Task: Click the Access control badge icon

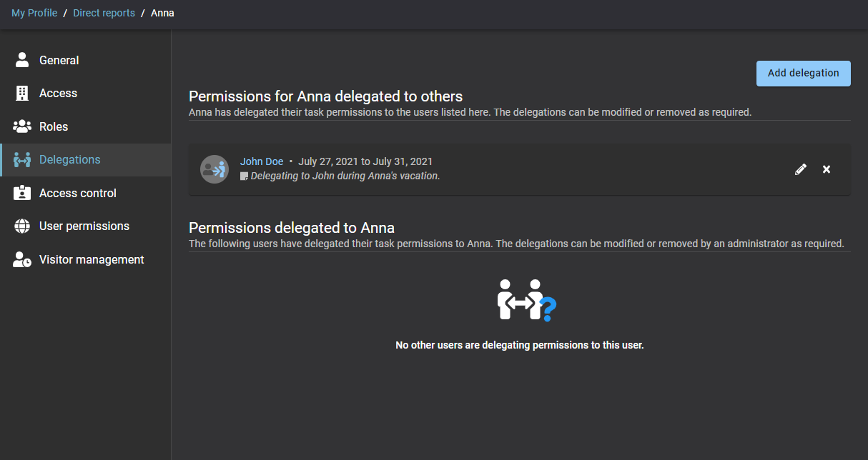Action: (x=22, y=193)
